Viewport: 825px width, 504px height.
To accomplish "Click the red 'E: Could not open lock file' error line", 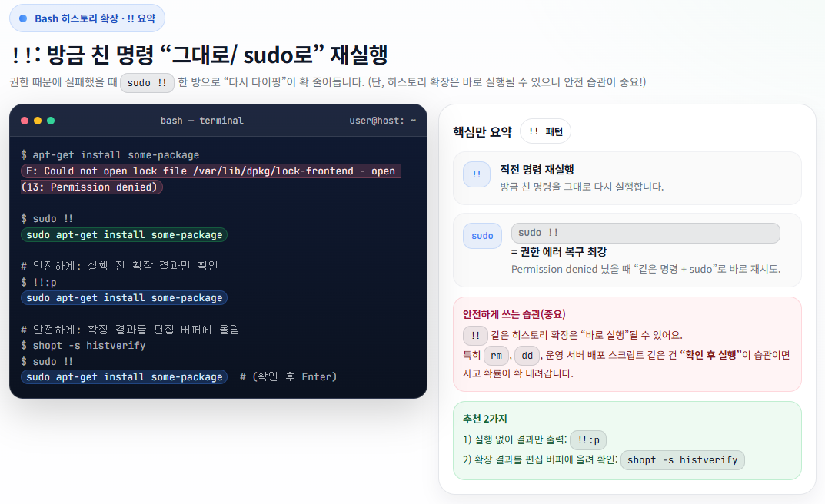I will (x=211, y=171).
